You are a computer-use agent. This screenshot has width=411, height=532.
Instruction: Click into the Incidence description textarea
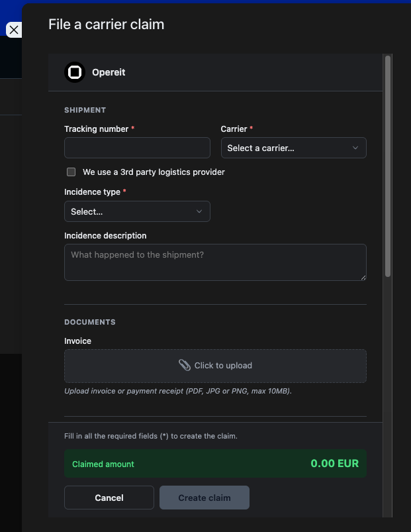coord(215,262)
